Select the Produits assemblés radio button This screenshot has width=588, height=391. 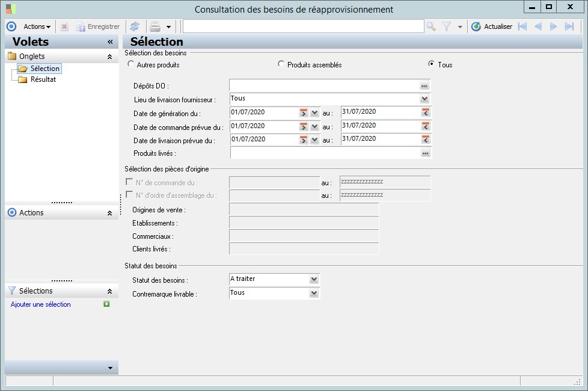[x=281, y=64]
